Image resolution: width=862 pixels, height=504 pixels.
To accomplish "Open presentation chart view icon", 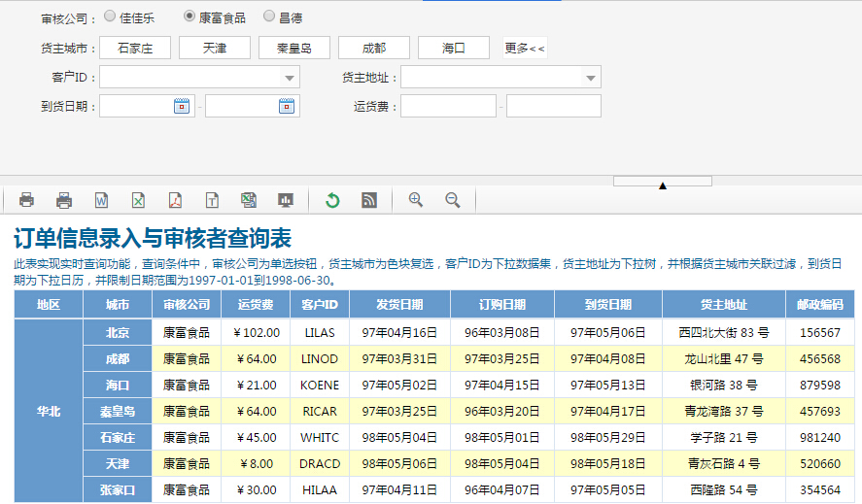I will [x=286, y=200].
